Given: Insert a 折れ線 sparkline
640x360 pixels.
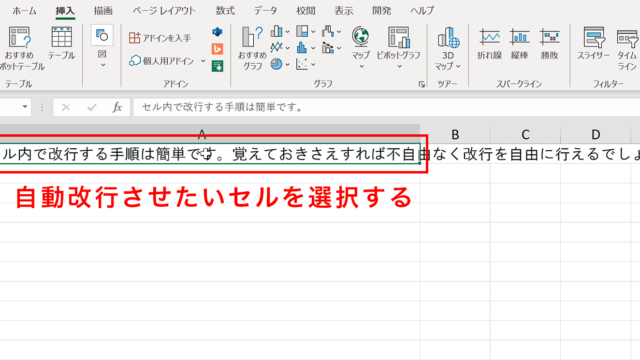Looking at the screenshot, I should (x=489, y=44).
